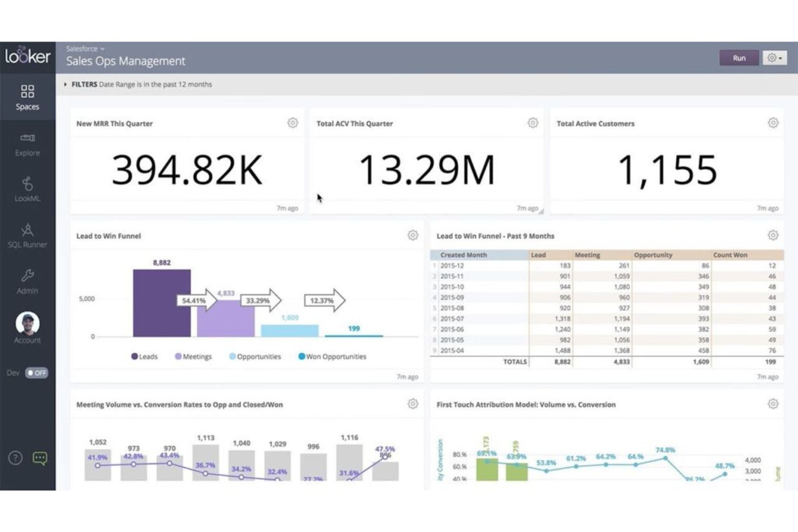Open the help question mark icon
This screenshot has width=798, height=532.
pos(15,458)
